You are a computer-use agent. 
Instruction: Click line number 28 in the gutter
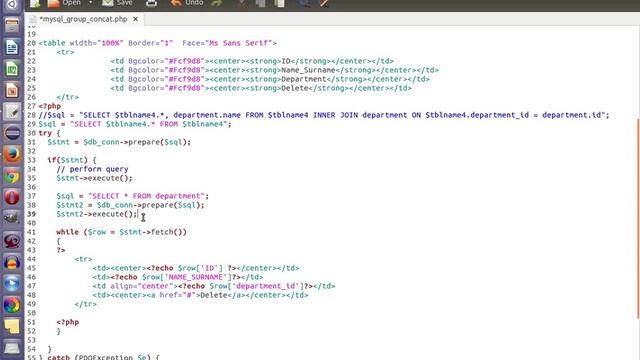click(31, 115)
